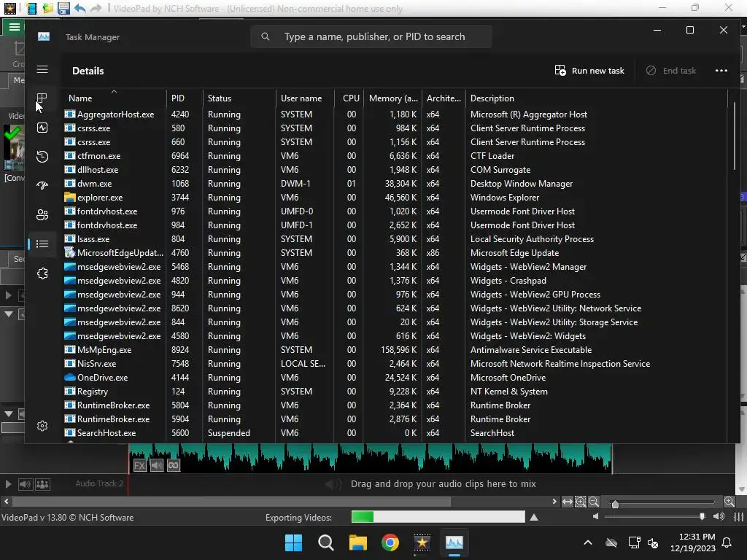Sort by Name column header
The height and width of the screenshot is (560, 747).
click(x=115, y=98)
